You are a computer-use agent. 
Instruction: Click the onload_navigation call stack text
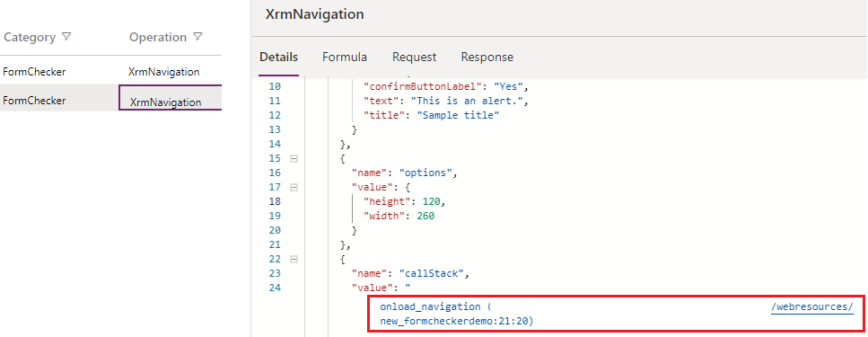tap(435, 306)
